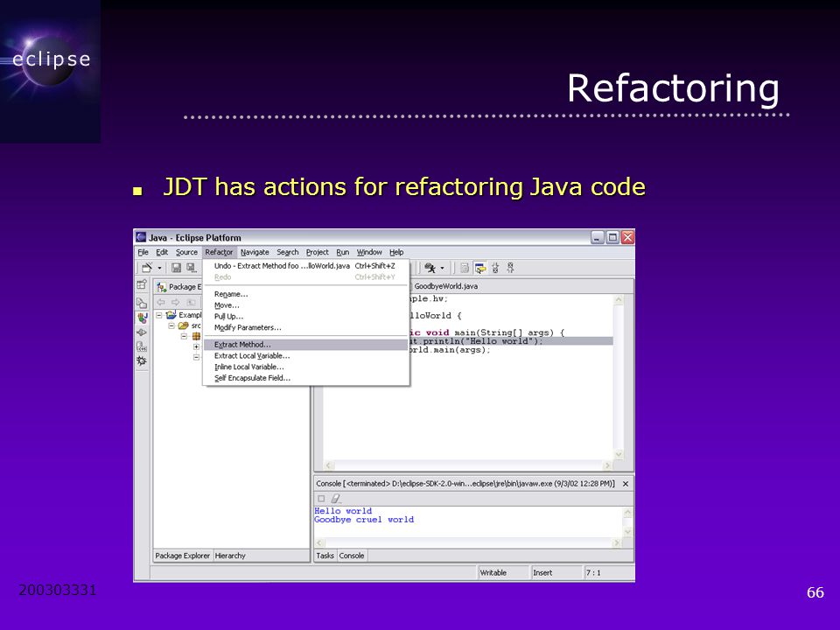Click Back arrow in Package Explorer toolbar
This screenshot has width=840, height=630.
161,302
